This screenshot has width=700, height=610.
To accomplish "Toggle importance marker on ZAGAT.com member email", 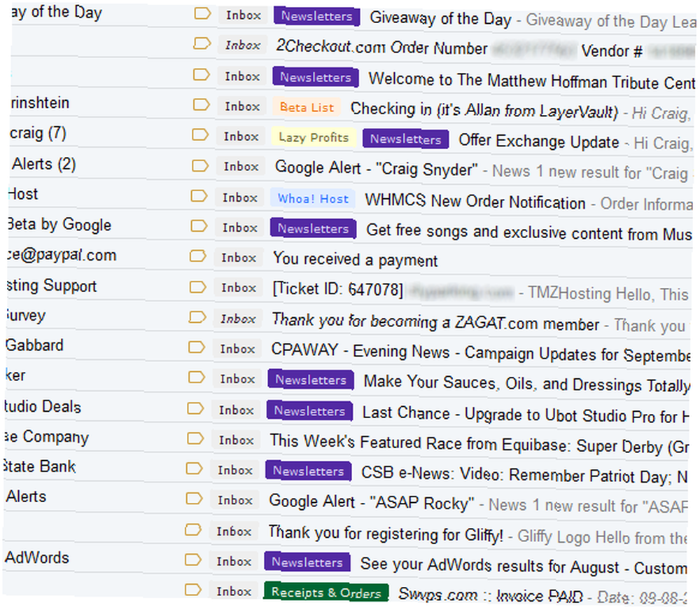I will point(197,317).
